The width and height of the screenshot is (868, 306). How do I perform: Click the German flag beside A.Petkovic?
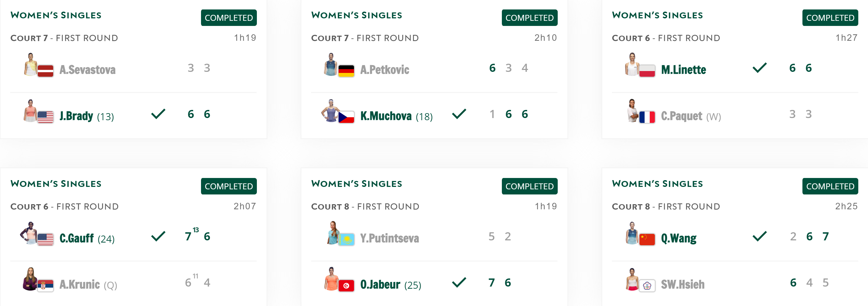(346, 71)
